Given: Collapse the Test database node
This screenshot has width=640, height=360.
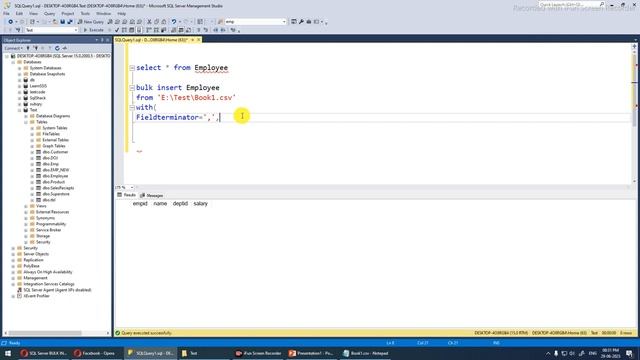Looking at the screenshot, I should [x=20, y=110].
